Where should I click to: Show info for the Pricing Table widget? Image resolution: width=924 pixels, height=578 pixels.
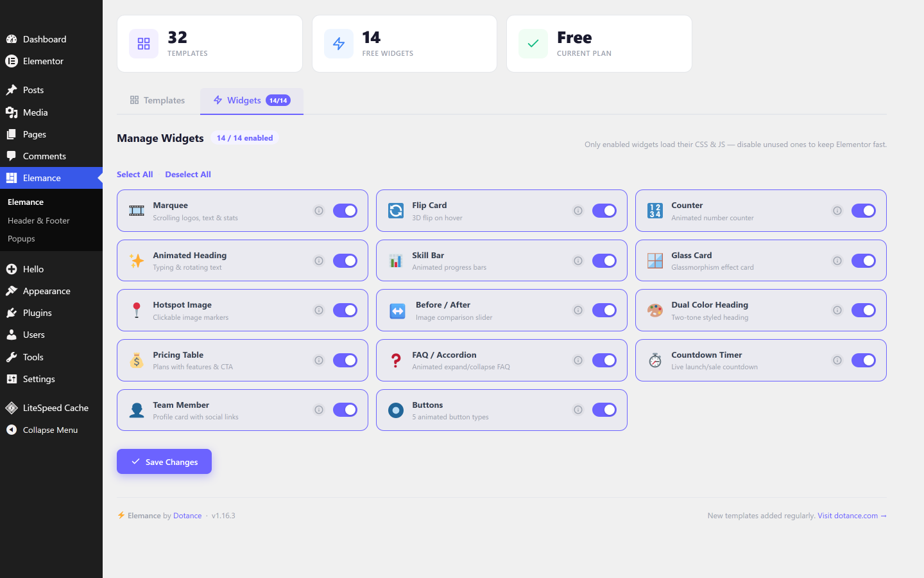pos(319,360)
